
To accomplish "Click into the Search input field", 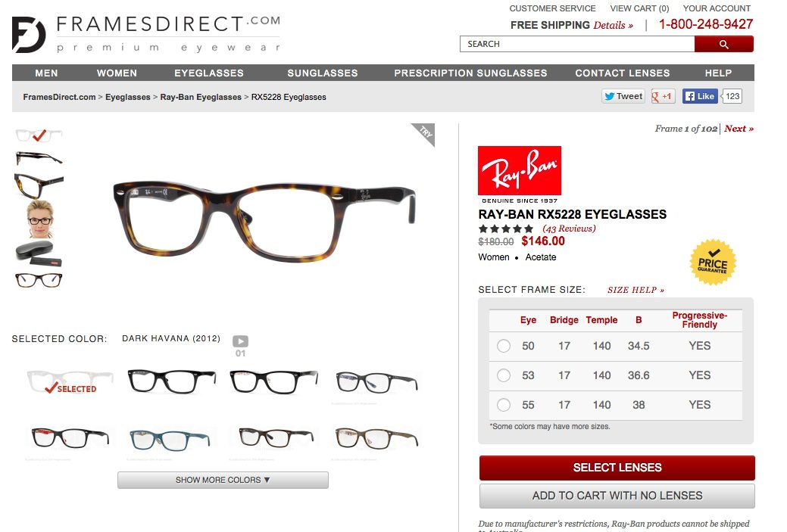I will tap(577, 44).
